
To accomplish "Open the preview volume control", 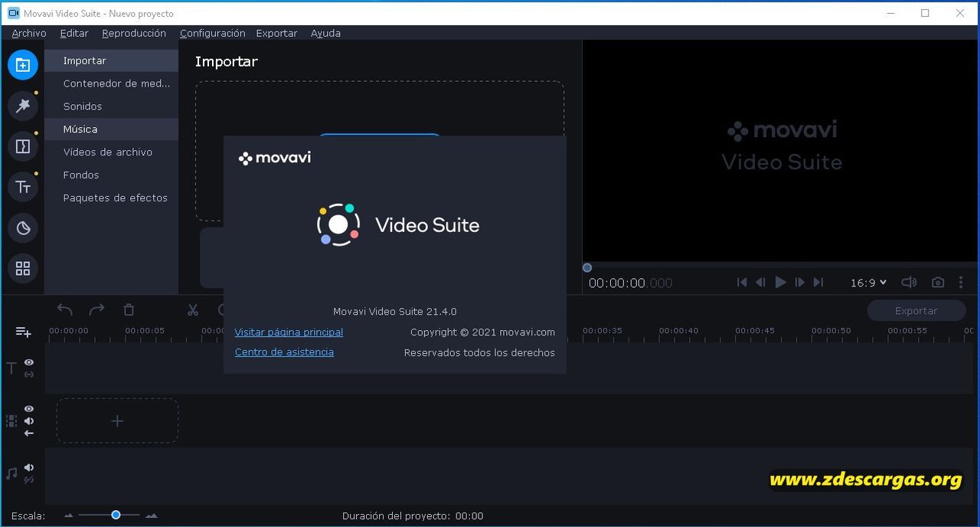I will click(x=909, y=283).
